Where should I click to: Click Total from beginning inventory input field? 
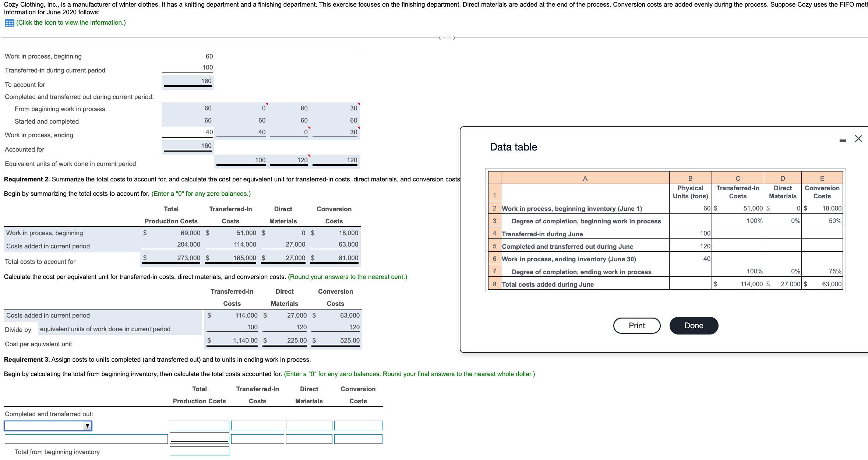click(x=199, y=451)
